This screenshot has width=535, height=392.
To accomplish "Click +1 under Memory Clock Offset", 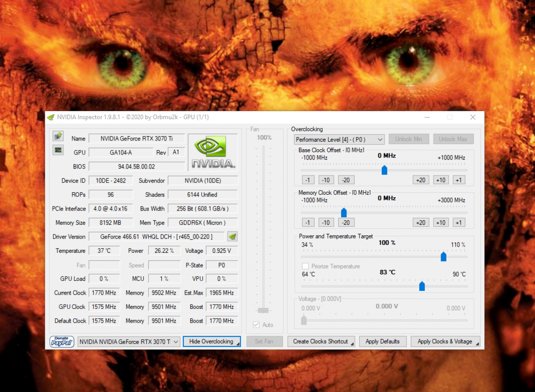I will 459,222.
